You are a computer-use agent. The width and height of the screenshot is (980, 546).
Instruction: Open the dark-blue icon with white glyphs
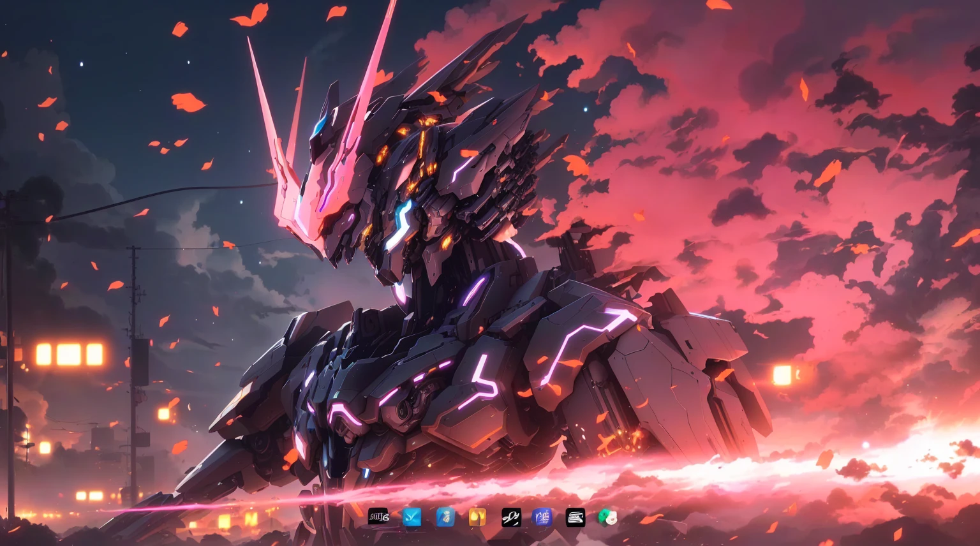pos(543,517)
